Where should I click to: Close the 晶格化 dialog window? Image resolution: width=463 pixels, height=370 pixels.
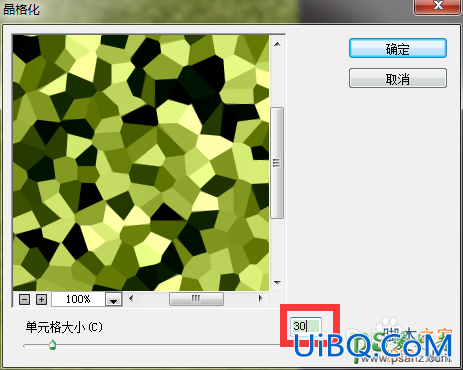tap(437, 7)
